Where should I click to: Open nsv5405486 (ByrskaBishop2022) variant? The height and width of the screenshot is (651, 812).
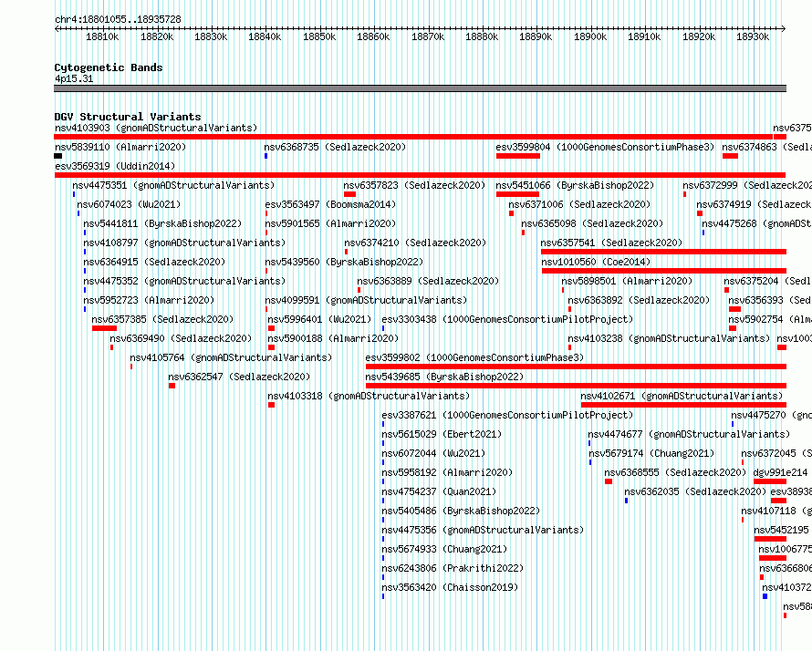pyautogui.click(x=461, y=511)
